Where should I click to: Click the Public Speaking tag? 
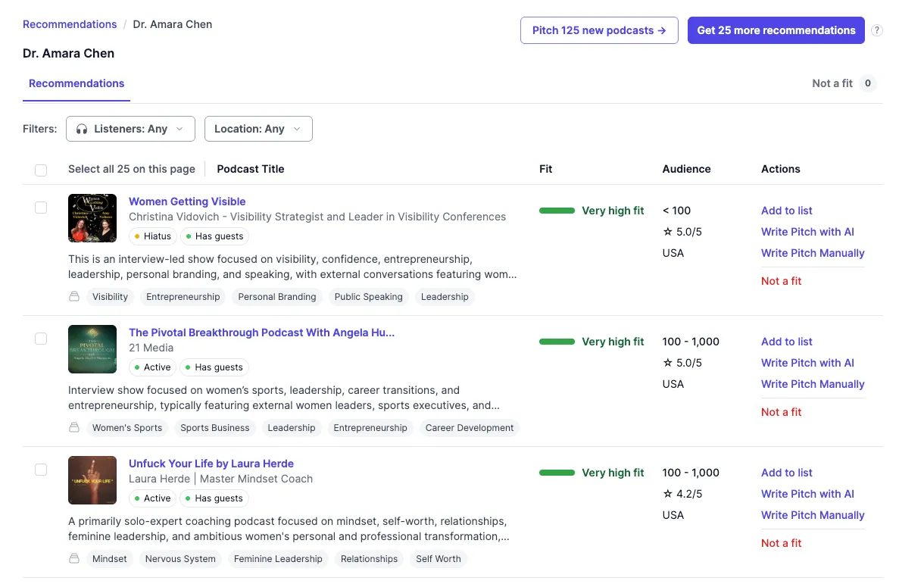tap(368, 297)
